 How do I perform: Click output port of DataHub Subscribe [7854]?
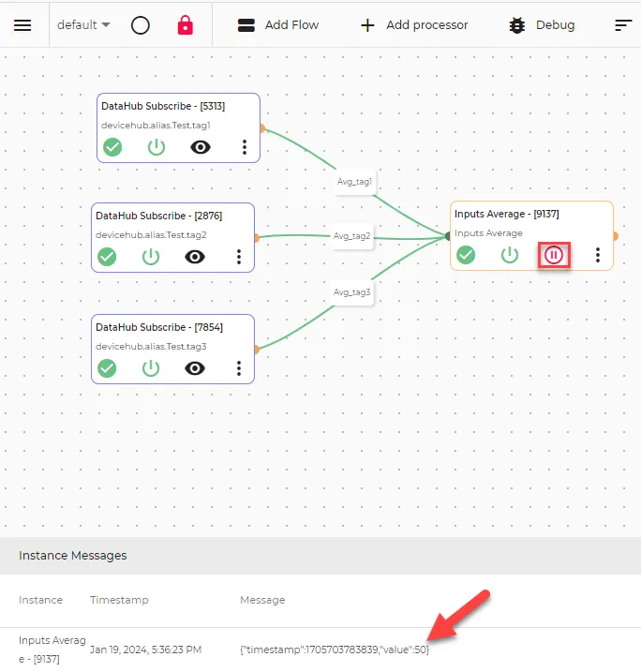click(257, 350)
